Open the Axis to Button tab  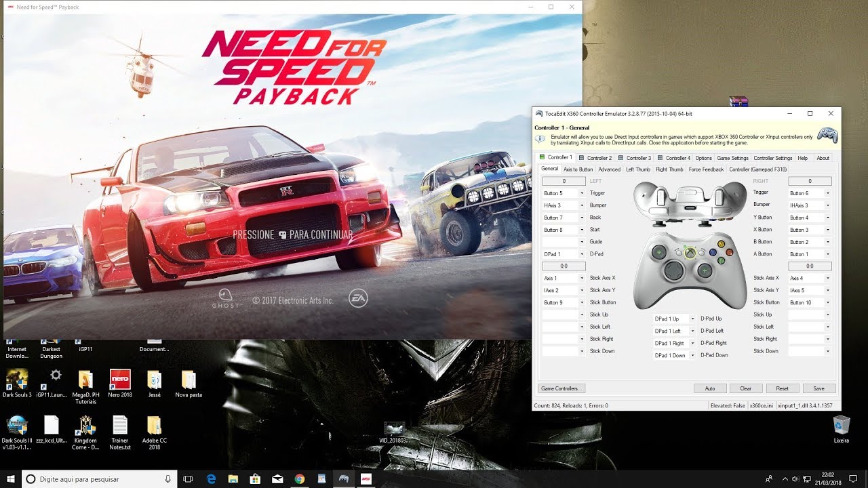(x=578, y=169)
